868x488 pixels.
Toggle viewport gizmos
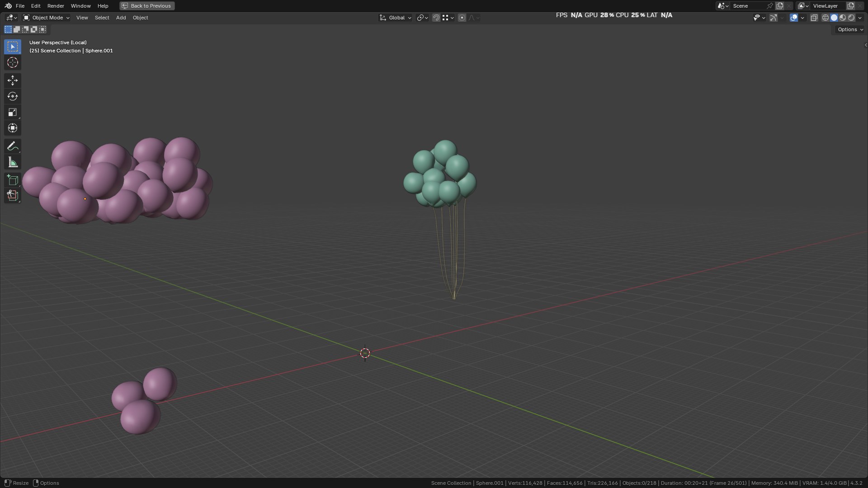(x=774, y=18)
